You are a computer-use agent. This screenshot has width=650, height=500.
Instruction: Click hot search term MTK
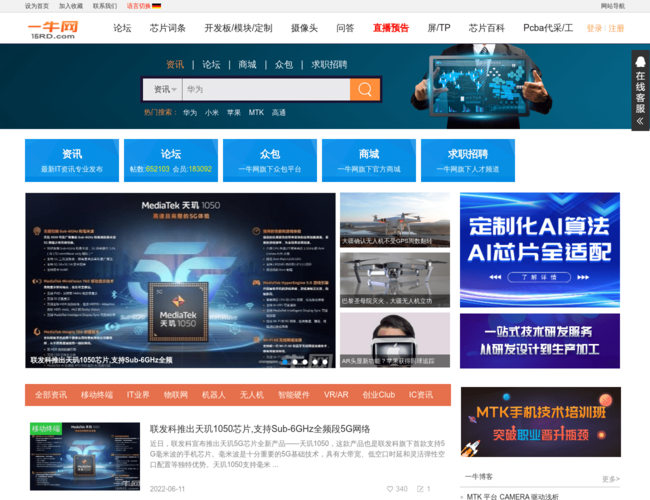pyautogui.click(x=256, y=112)
